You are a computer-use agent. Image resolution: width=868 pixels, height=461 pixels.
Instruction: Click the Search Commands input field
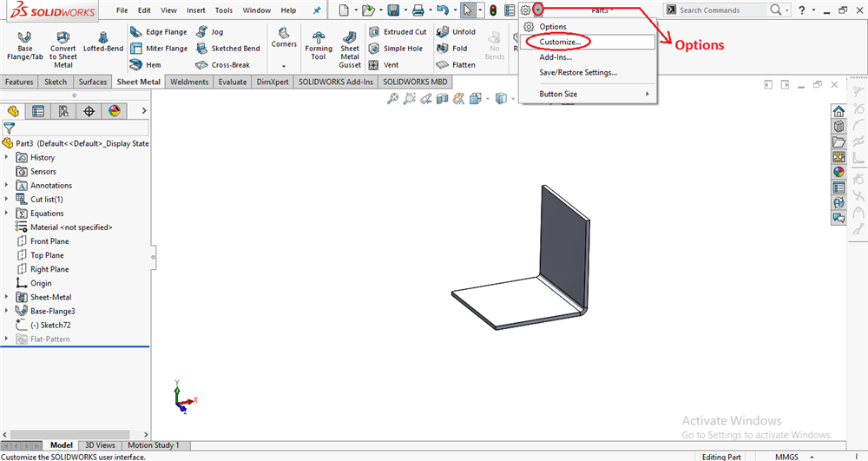click(719, 10)
